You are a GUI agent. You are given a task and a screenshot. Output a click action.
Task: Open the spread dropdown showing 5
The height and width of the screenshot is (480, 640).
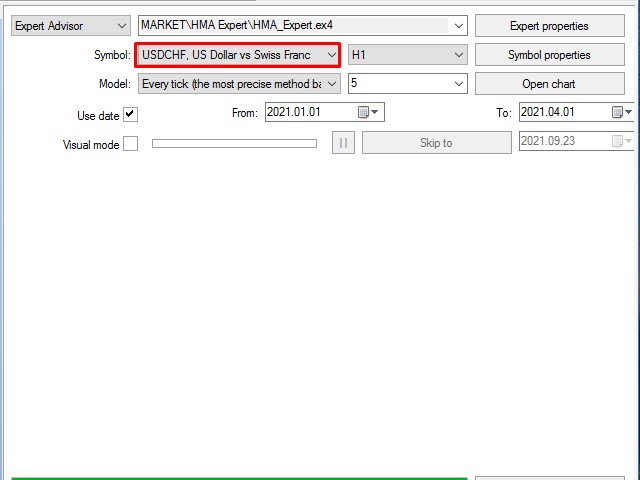407,84
